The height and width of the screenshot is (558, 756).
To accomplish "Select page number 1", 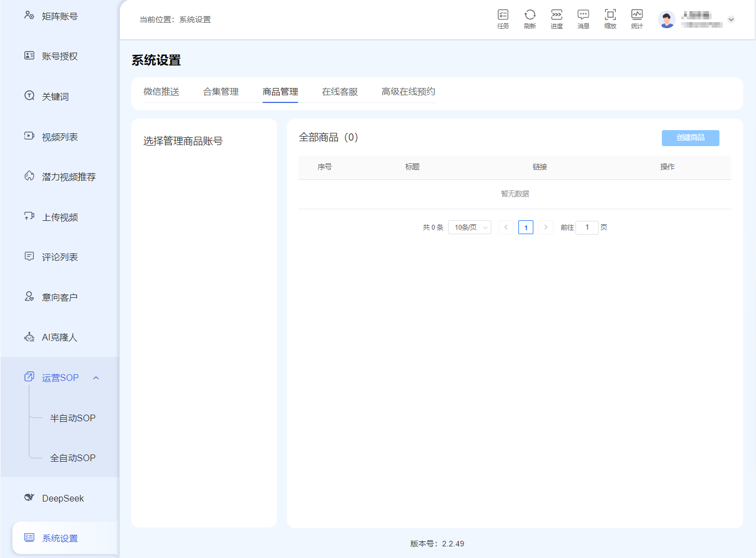I will [x=526, y=228].
